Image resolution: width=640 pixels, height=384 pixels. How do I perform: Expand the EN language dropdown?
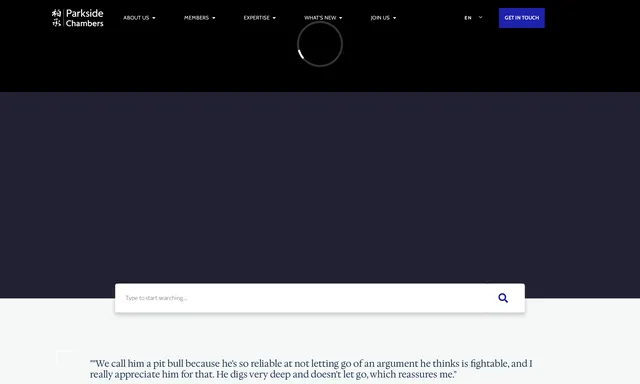(473, 18)
